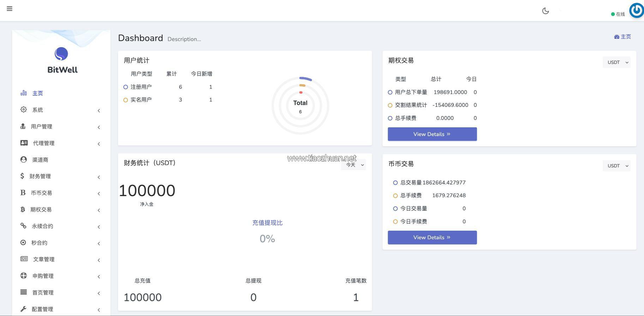Open the 系统 sidebar menu

point(38,110)
